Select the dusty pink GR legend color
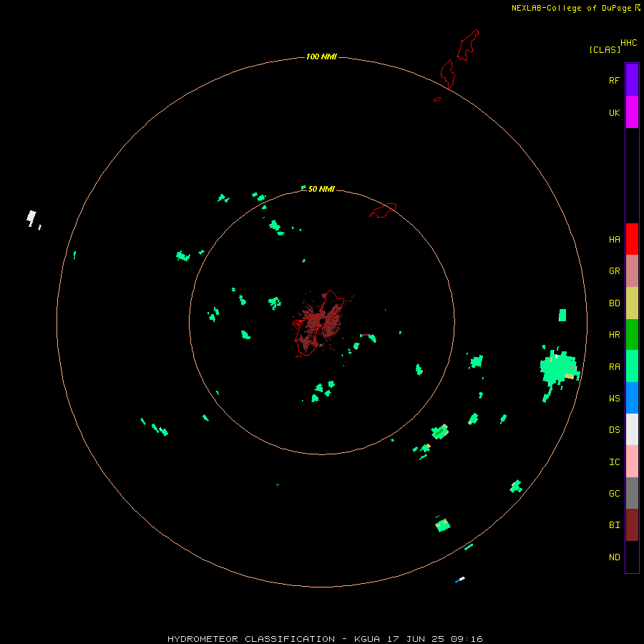 (x=632, y=271)
